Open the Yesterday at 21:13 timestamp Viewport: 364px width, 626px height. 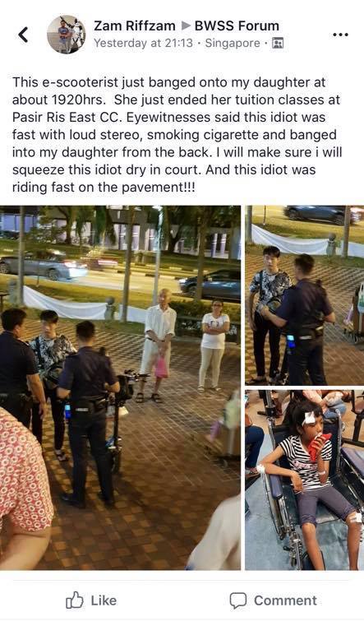point(143,43)
